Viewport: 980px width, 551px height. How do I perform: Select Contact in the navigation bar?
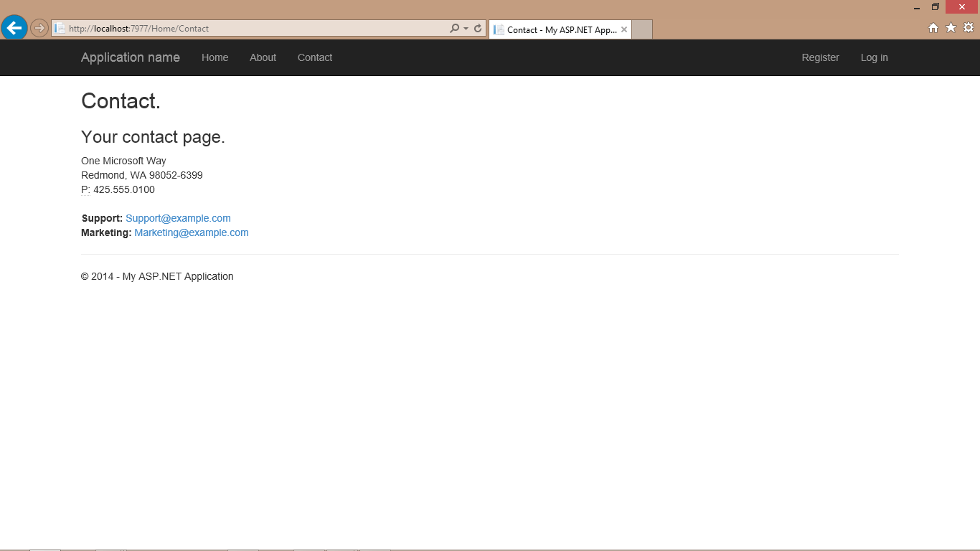point(315,57)
